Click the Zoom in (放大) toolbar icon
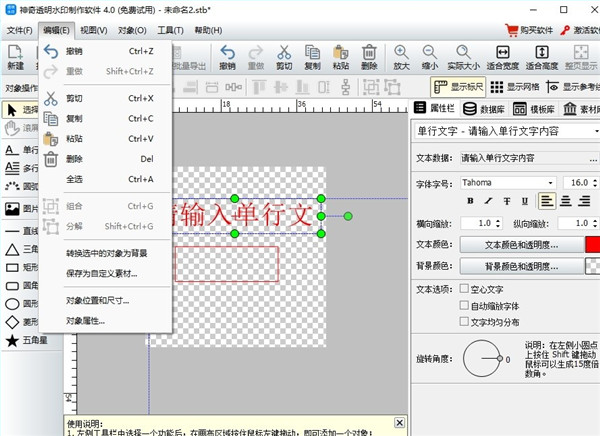600x436 pixels. click(x=401, y=58)
